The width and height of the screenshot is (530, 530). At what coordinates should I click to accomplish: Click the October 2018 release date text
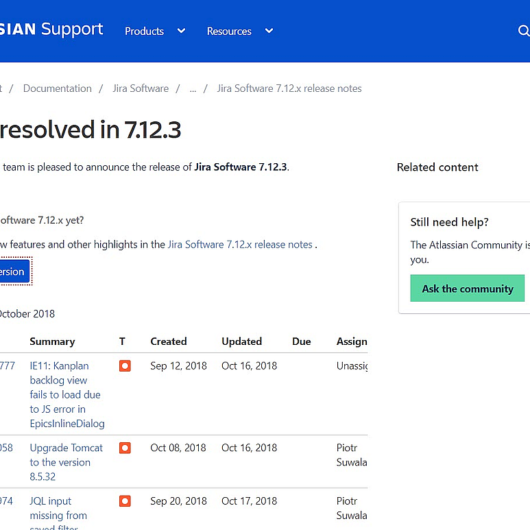pos(27,314)
